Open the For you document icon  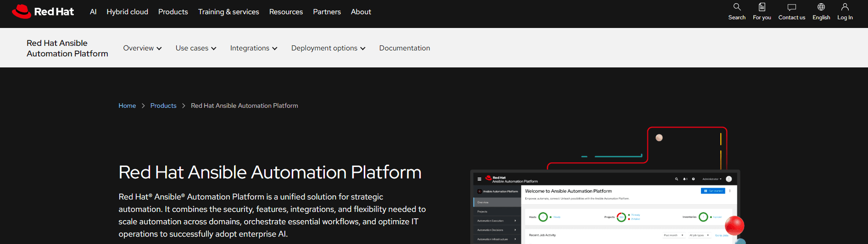point(762,7)
